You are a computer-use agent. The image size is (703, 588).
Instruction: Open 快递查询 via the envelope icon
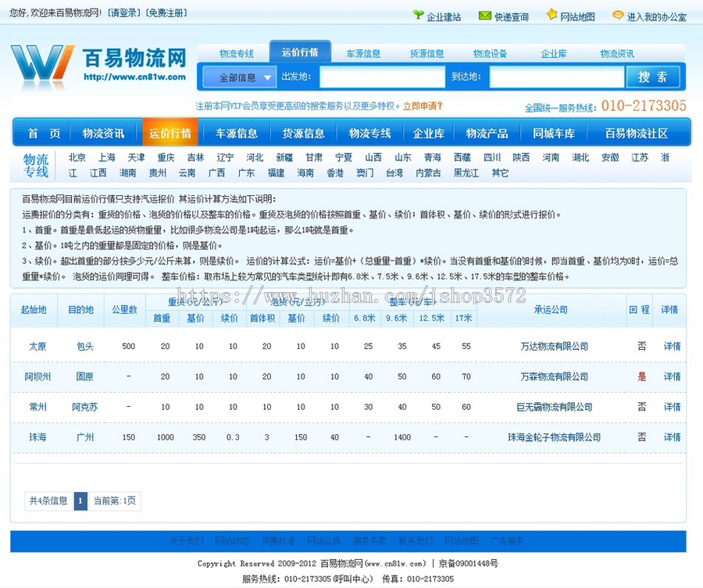tap(487, 15)
